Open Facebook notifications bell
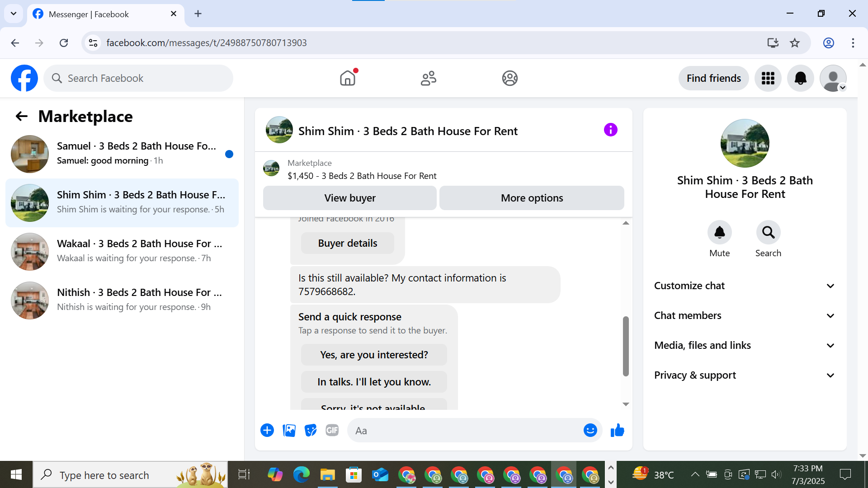The height and width of the screenshot is (488, 868). pyautogui.click(x=800, y=78)
